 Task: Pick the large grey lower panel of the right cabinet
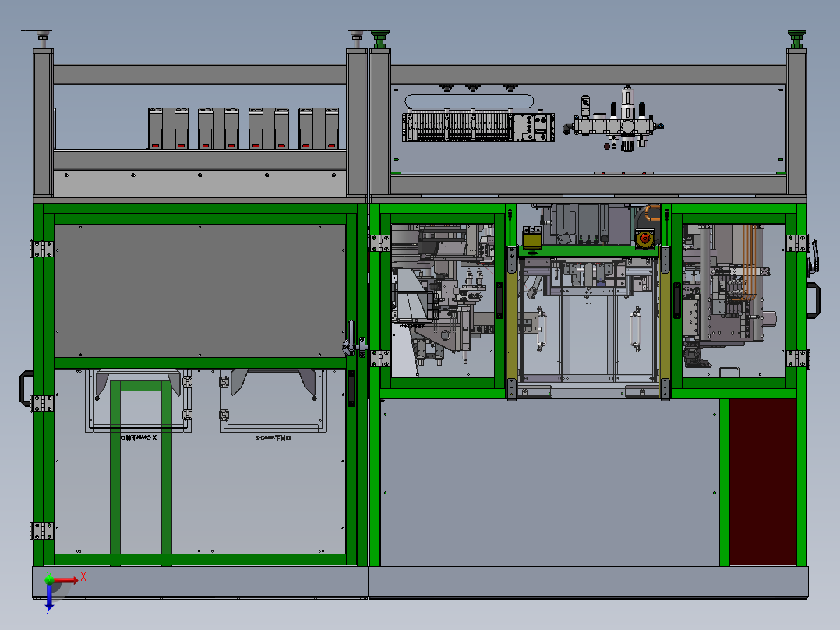[549, 482]
